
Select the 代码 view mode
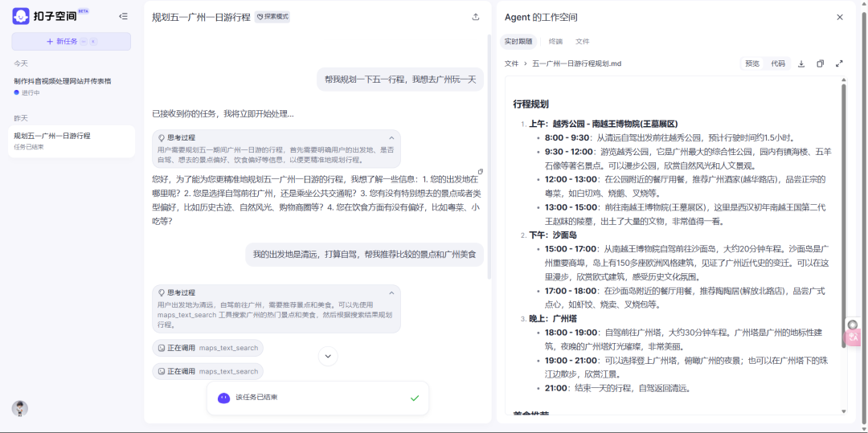pyautogui.click(x=778, y=63)
